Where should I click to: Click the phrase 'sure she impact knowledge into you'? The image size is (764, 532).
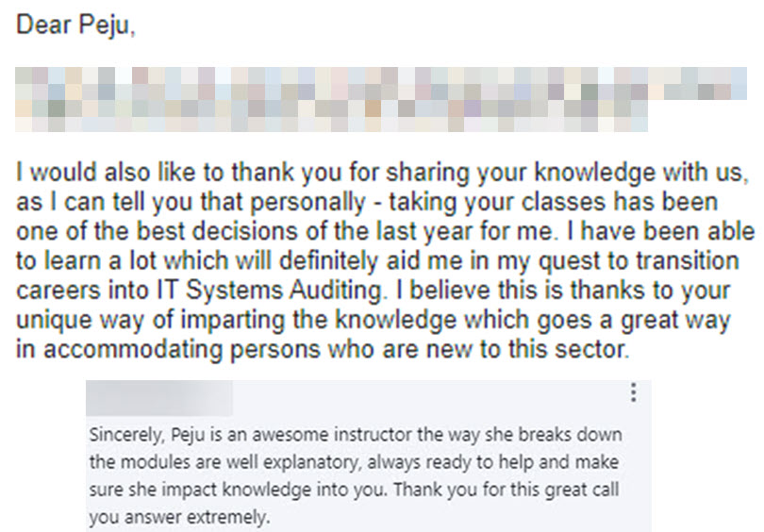(x=240, y=490)
